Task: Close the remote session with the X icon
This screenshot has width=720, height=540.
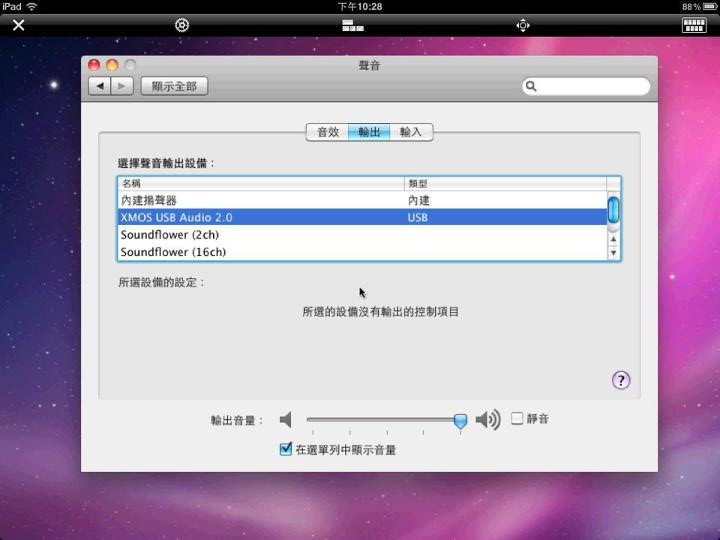Action: tap(18, 25)
